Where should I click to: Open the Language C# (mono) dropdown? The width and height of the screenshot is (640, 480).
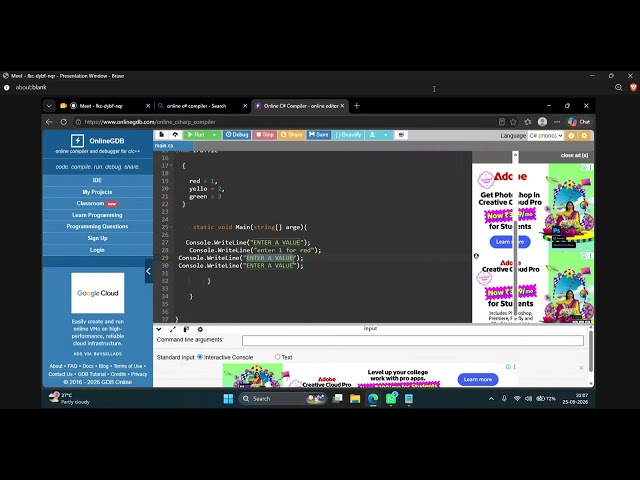click(x=546, y=136)
